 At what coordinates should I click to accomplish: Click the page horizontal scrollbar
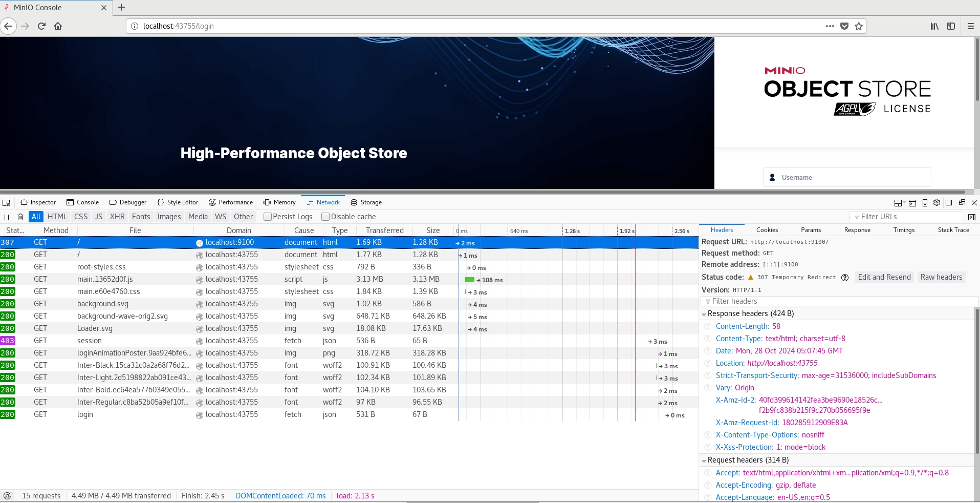click(x=483, y=192)
